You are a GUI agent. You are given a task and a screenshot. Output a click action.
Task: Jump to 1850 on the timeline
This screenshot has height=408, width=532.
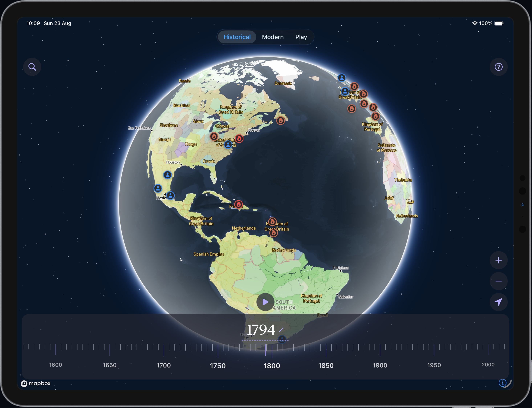(326, 365)
